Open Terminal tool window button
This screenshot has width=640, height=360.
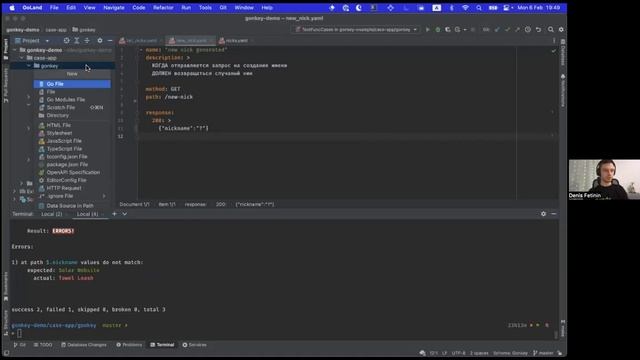162,345
